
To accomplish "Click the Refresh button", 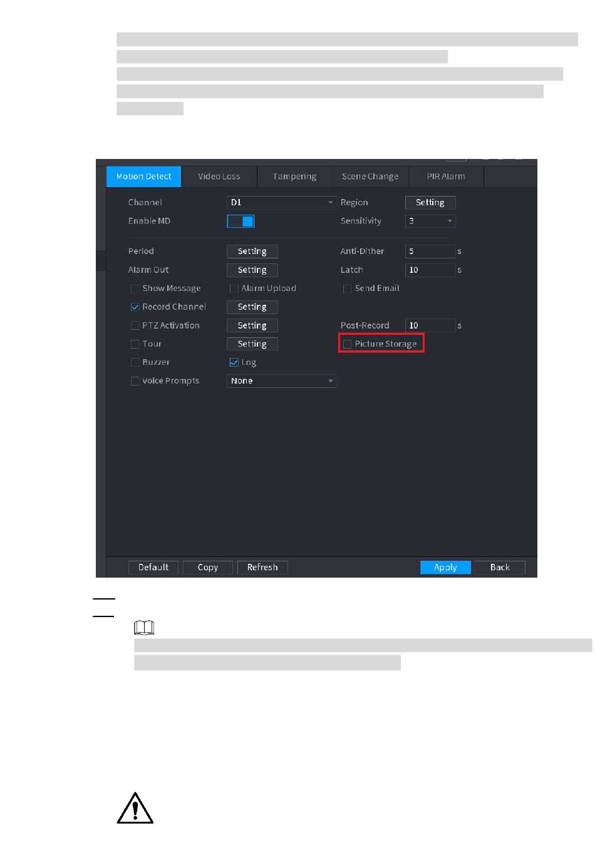I will coord(262,567).
